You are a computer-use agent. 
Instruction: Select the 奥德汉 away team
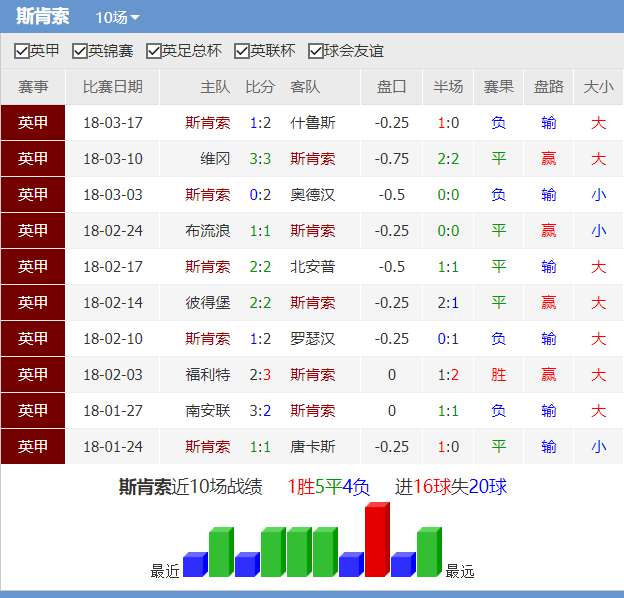coord(312,195)
